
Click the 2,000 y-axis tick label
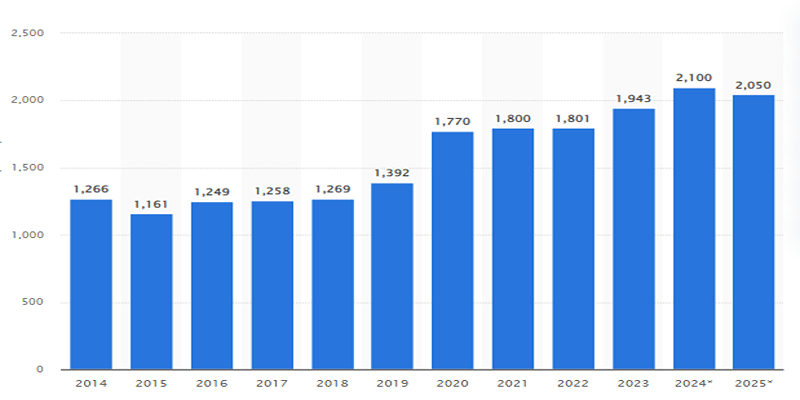[x=28, y=100]
